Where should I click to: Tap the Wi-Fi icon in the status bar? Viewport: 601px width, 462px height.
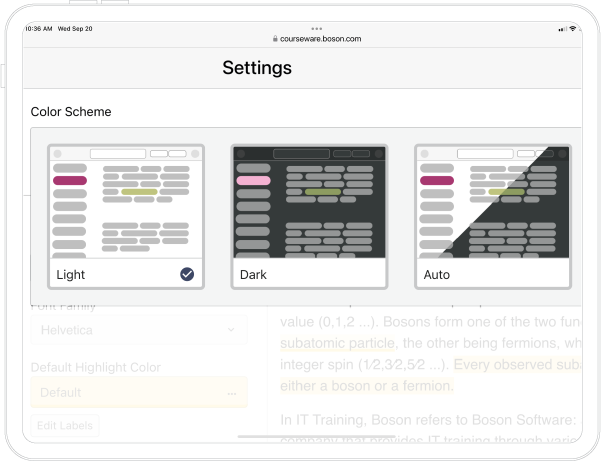pos(572,29)
